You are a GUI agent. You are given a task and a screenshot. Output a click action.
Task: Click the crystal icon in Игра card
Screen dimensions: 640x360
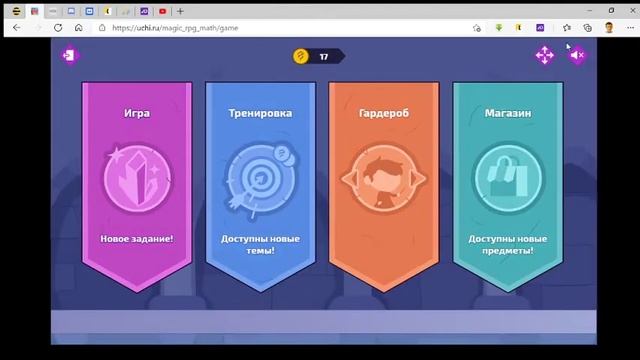tap(137, 178)
